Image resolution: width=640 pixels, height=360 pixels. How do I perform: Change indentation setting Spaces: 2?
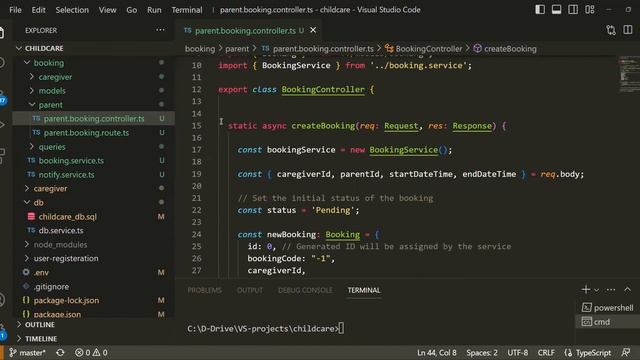click(x=482, y=353)
